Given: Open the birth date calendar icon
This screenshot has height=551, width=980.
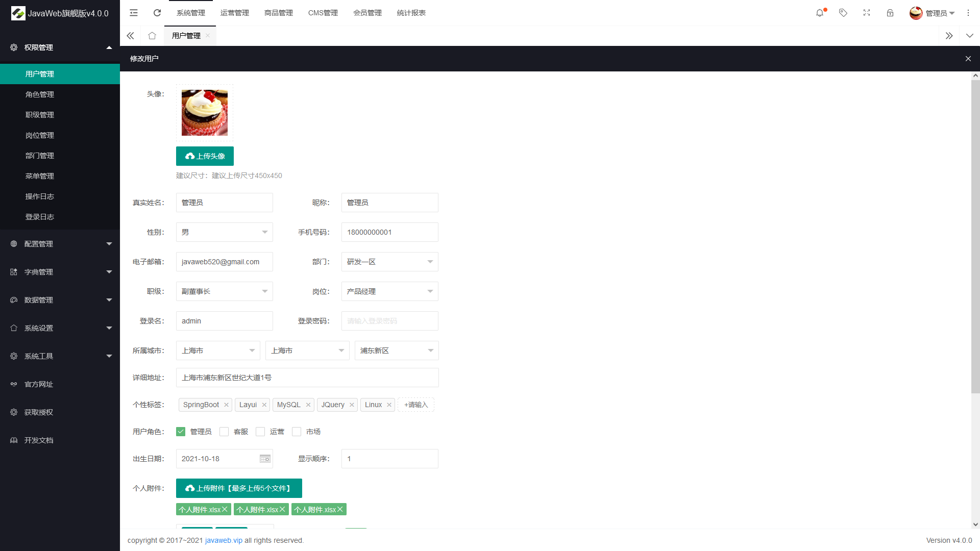Looking at the screenshot, I should pyautogui.click(x=265, y=459).
